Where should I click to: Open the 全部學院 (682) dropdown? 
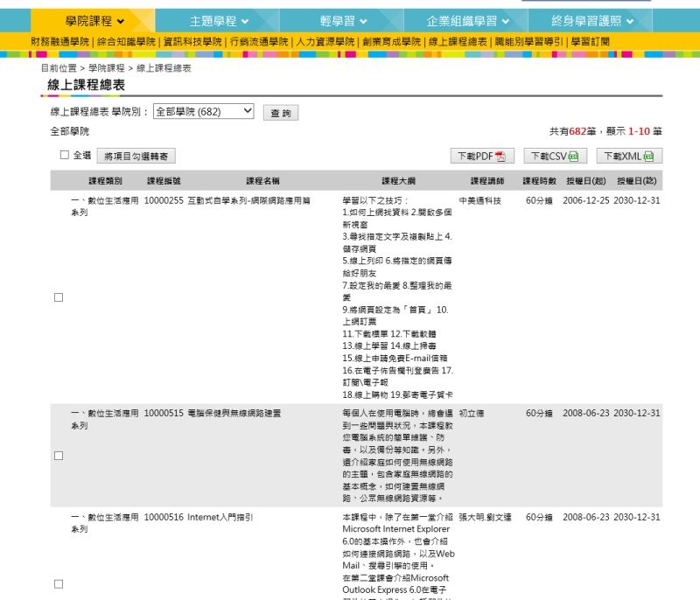tap(204, 112)
